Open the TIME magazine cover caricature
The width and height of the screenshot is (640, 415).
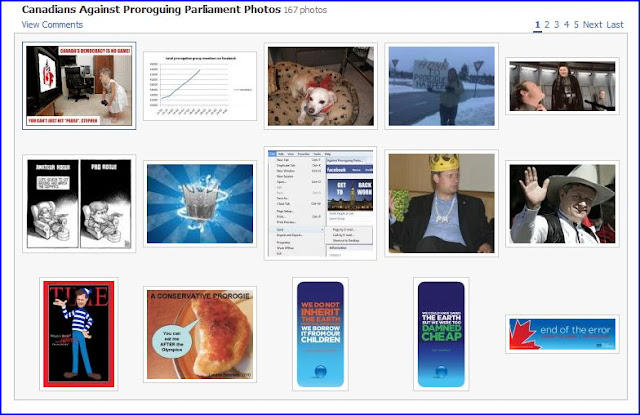coord(79,334)
